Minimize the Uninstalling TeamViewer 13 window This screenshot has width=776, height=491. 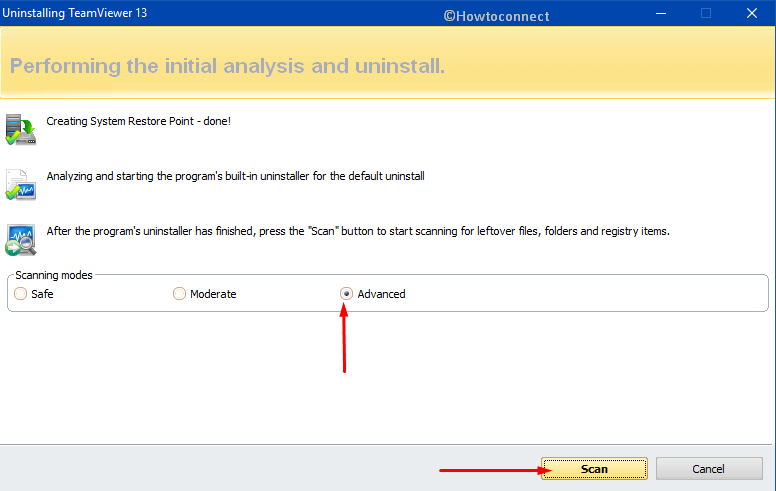click(661, 13)
